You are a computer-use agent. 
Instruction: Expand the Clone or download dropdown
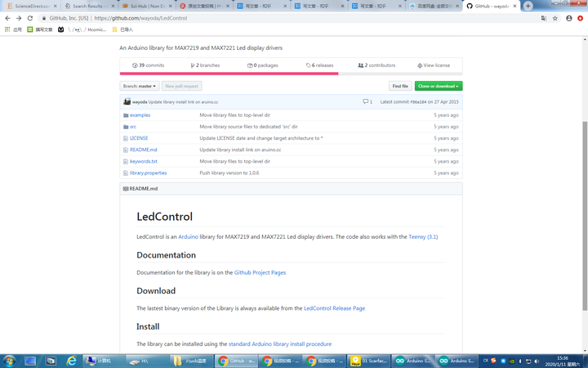tap(439, 86)
